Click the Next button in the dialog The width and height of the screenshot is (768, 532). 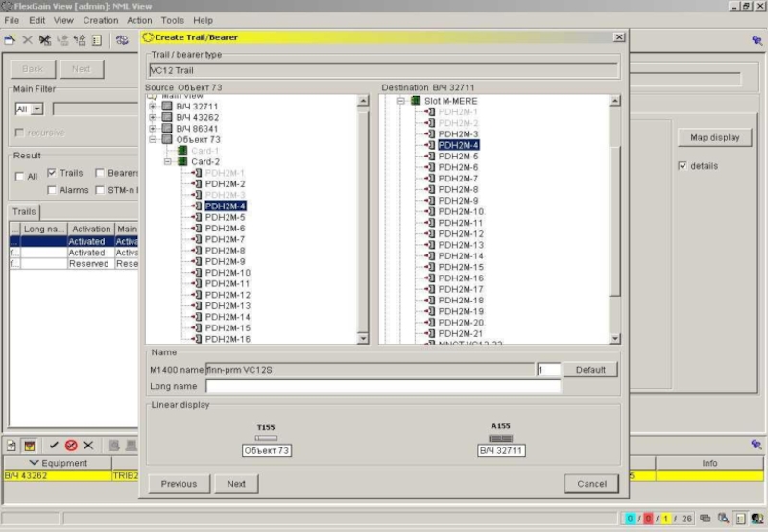tap(236, 484)
